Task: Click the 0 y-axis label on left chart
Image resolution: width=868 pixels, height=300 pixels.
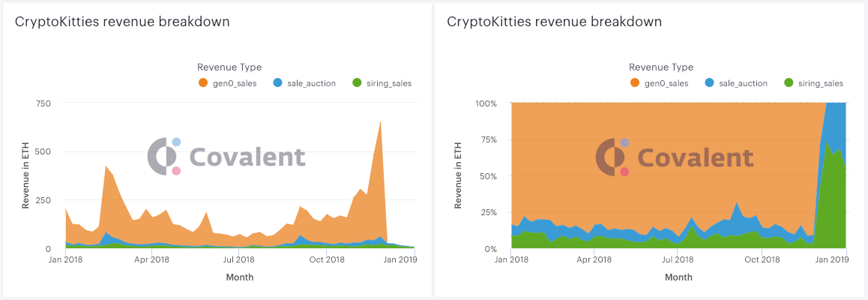Action: (x=49, y=249)
